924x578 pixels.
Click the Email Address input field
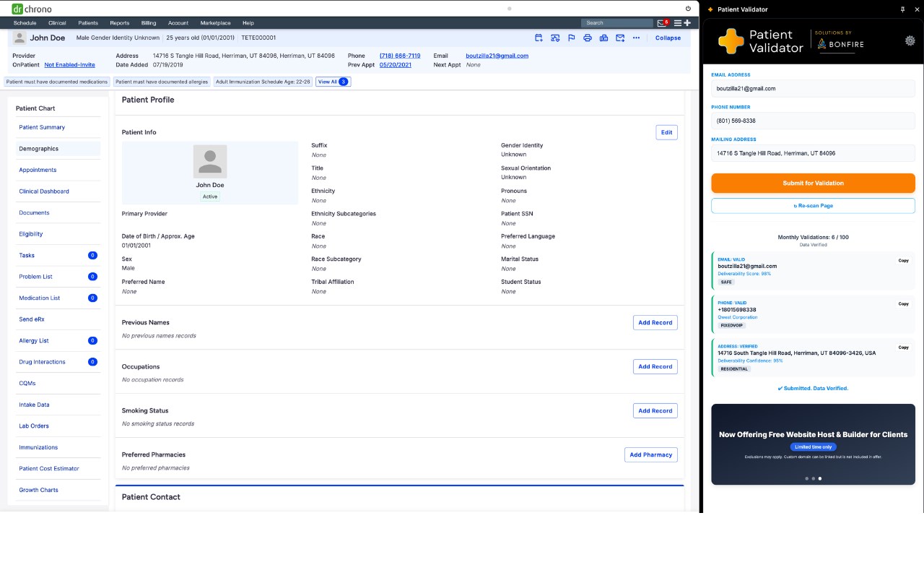[x=813, y=89]
